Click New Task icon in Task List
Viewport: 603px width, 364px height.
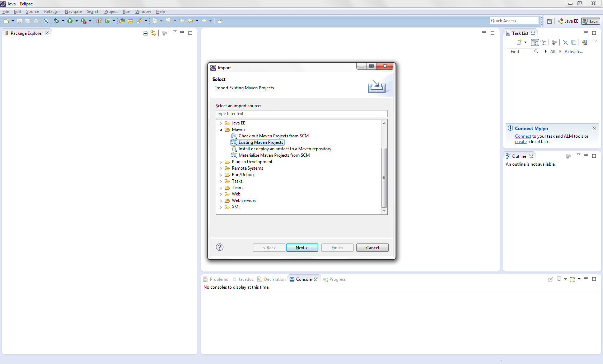tap(519, 42)
